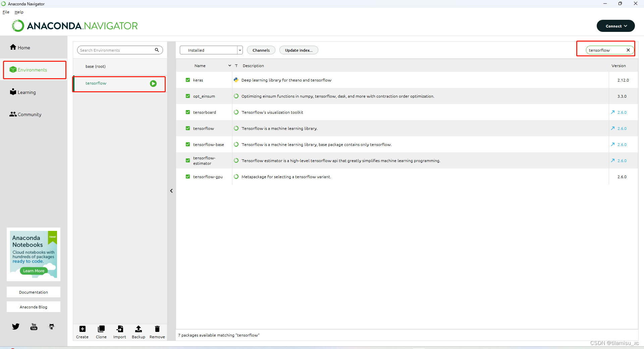
Task: Open Anaconda GitHub page
Action: click(52, 327)
